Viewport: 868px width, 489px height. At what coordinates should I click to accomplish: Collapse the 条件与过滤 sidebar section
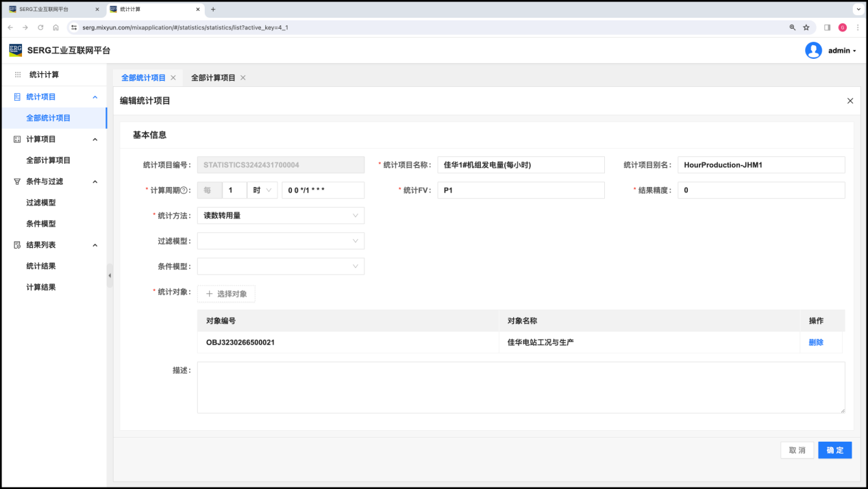pyautogui.click(x=95, y=181)
